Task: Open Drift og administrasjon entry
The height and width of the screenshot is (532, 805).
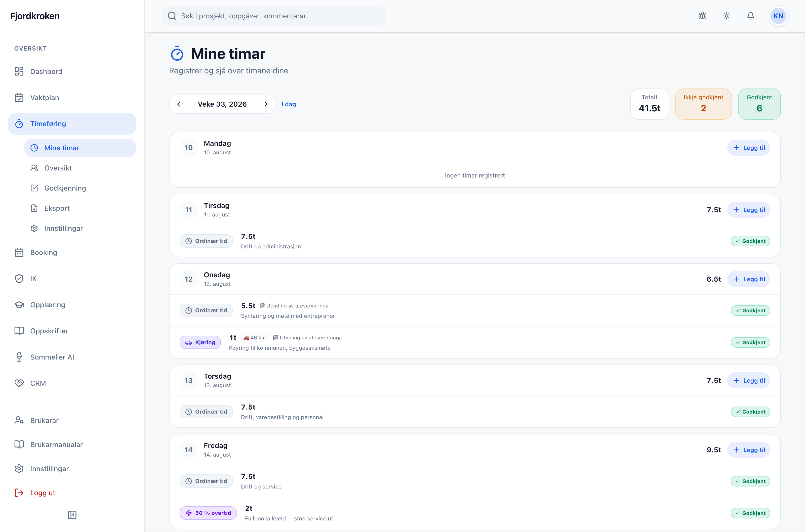Action: click(474, 241)
